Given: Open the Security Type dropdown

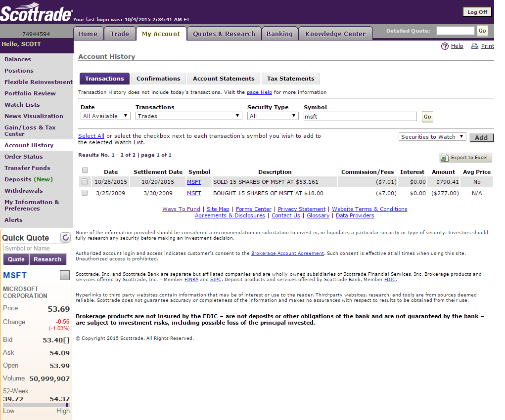Looking at the screenshot, I should [x=273, y=116].
